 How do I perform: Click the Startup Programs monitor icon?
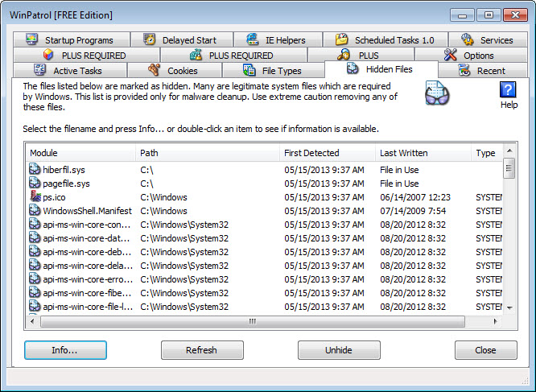click(32, 39)
